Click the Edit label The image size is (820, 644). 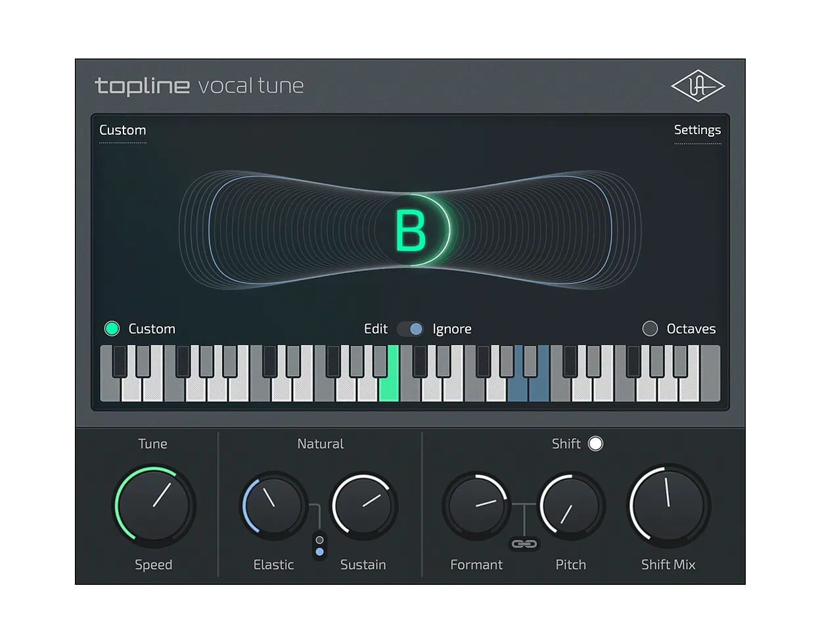click(376, 329)
